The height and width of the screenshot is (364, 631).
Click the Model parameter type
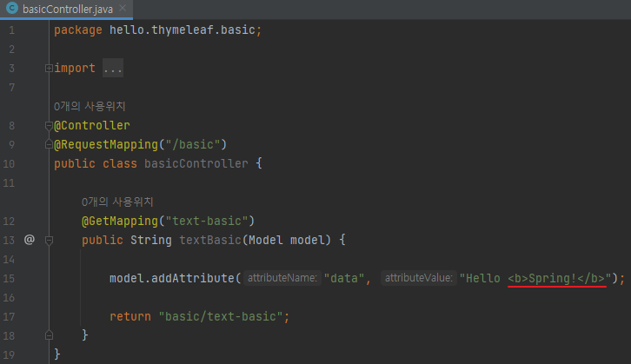click(x=266, y=240)
